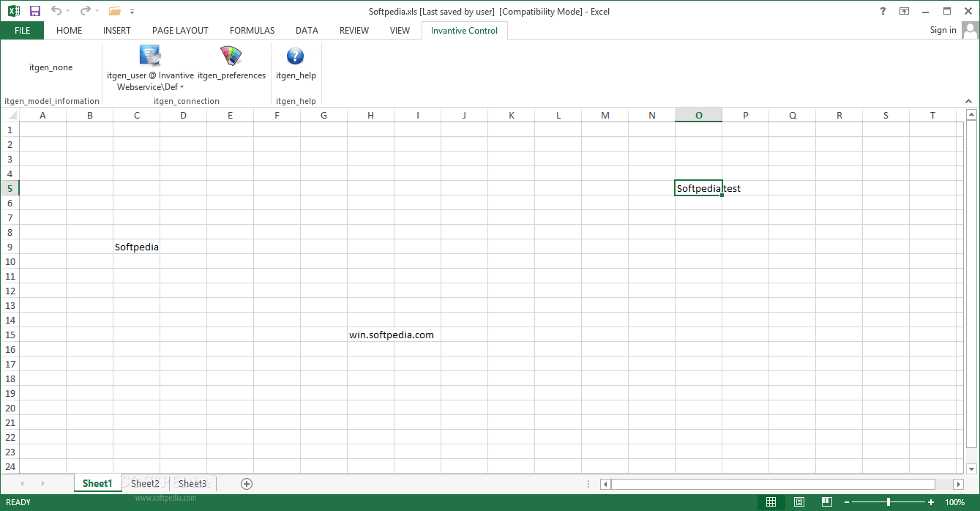Screen dimensions: 980x511
Task: Switch to the VIEW tab
Action: 400,31
